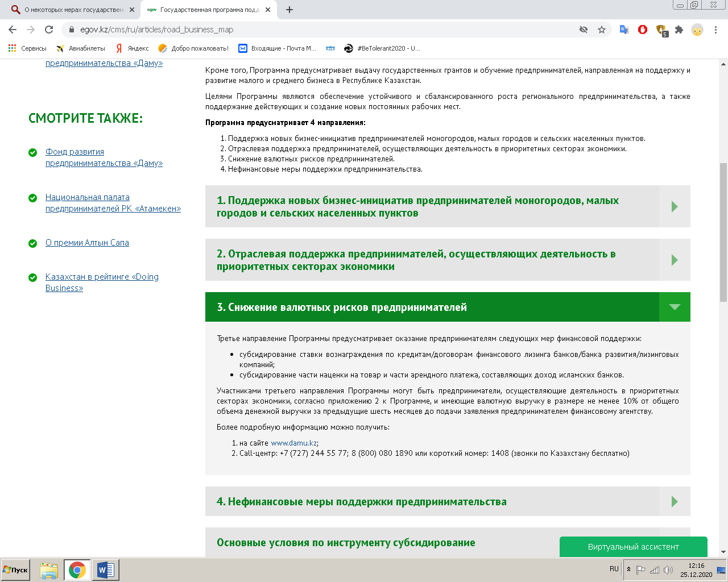
Task: Open the www.damu.kz link
Action: (293, 443)
